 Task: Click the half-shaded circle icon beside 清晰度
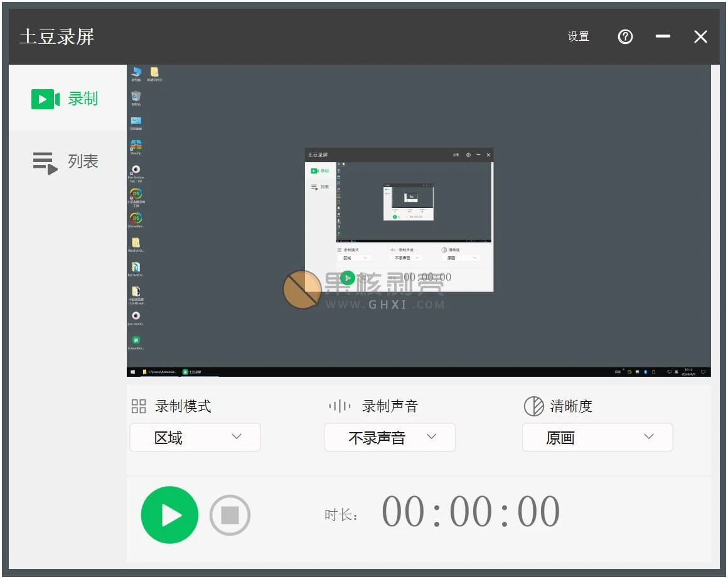coord(533,406)
